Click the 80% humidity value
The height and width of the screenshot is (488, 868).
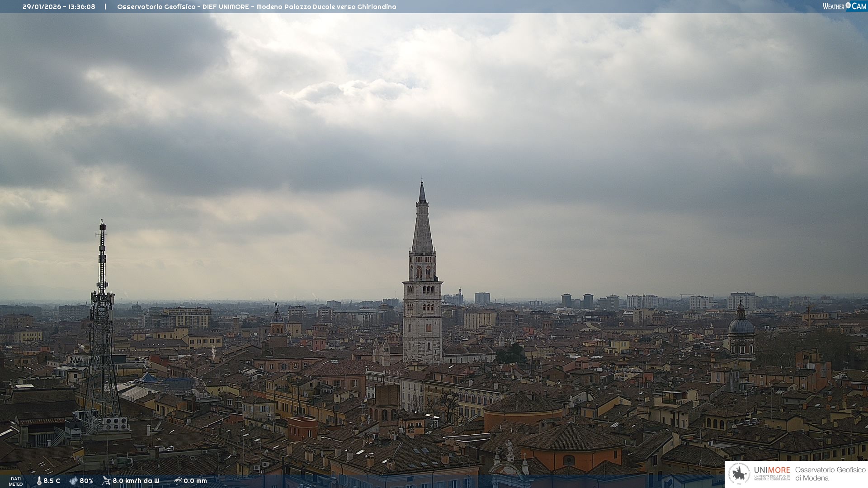[x=86, y=481]
